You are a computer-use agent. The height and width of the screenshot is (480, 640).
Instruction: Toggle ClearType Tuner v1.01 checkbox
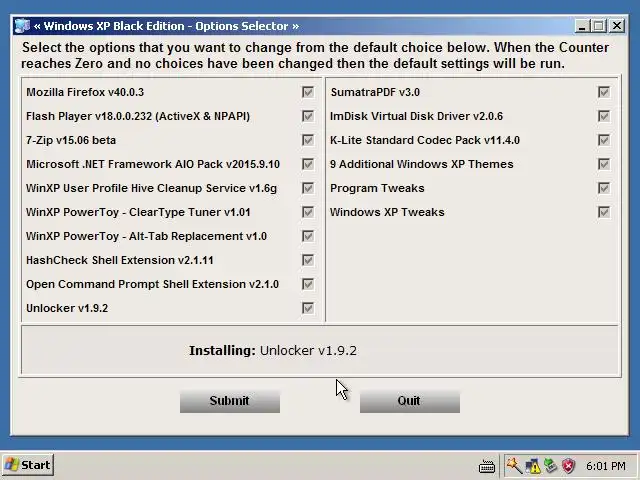coord(308,212)
